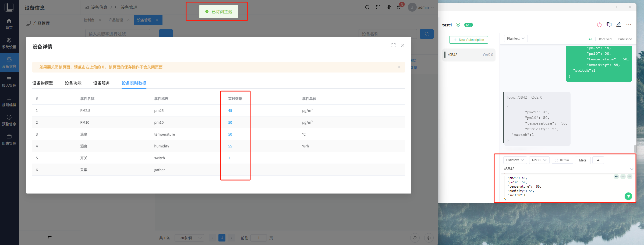Show only Published messages
The width and height of the screenshot is (644, 245).
point(625,39)
